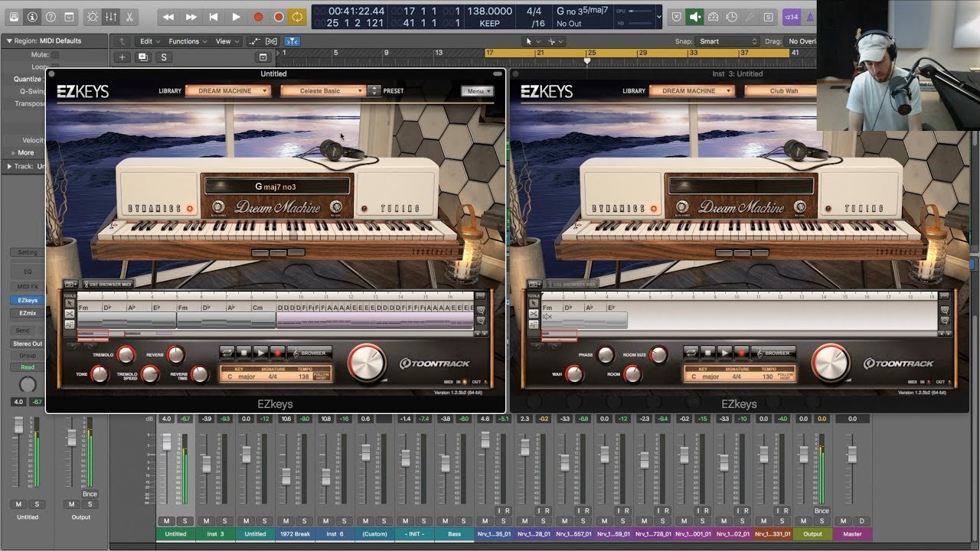The width and height of the screenshot is (980, 551).
Task: Toggle the region Mute checkbox
Action: click(x=55, y=55)
